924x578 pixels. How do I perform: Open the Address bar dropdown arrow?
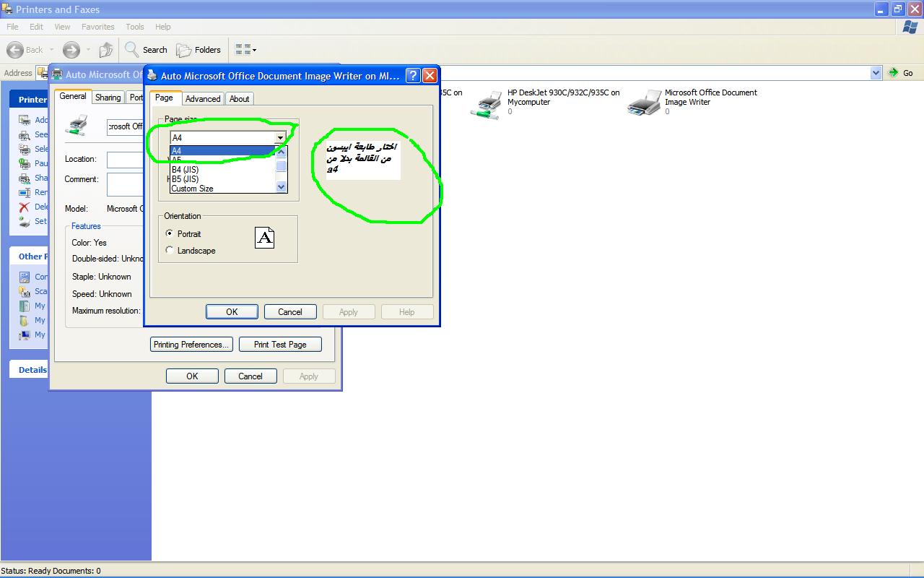(x=876, y=73)
